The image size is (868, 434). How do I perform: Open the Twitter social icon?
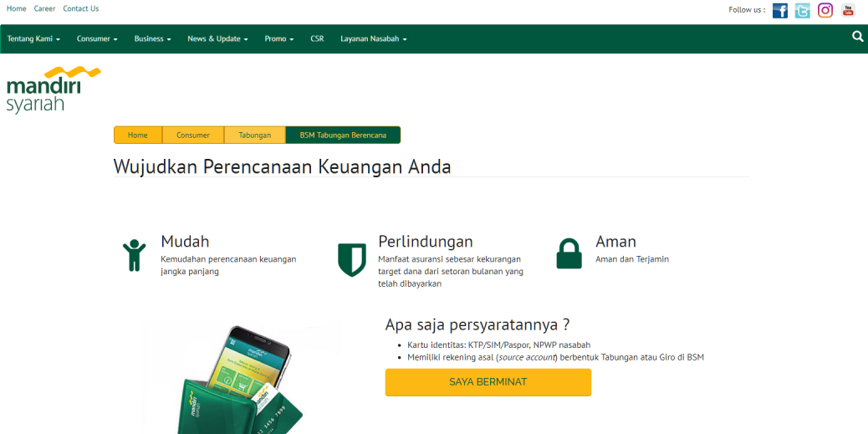[802, 11]
